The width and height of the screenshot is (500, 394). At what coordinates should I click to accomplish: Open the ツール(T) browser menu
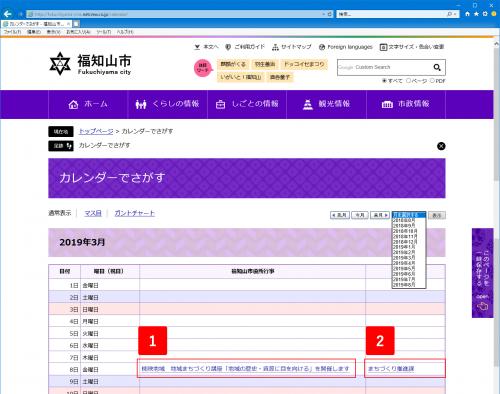(x=104, y=32)
